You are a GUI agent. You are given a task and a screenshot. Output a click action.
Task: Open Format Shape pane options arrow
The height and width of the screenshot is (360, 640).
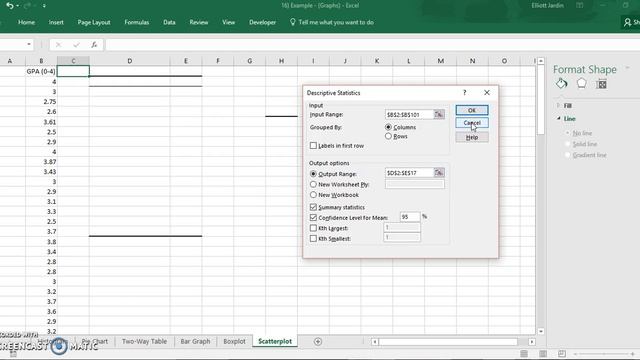[x=627, y=68]
